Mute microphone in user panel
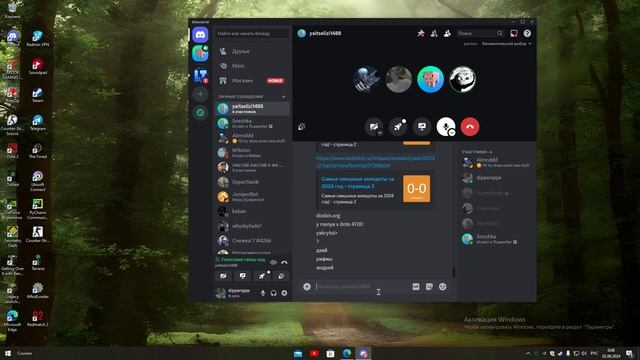The image size is (640, 360). pos(263,293)
